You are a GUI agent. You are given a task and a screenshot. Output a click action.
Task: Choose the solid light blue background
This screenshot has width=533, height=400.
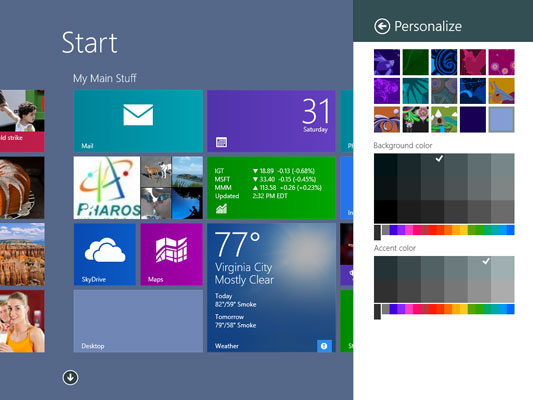[x=501, y=119]
